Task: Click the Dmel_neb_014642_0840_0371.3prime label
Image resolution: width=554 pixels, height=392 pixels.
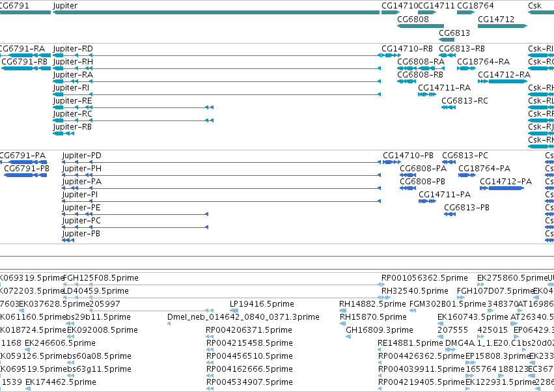Action: (x=243, y=317)
